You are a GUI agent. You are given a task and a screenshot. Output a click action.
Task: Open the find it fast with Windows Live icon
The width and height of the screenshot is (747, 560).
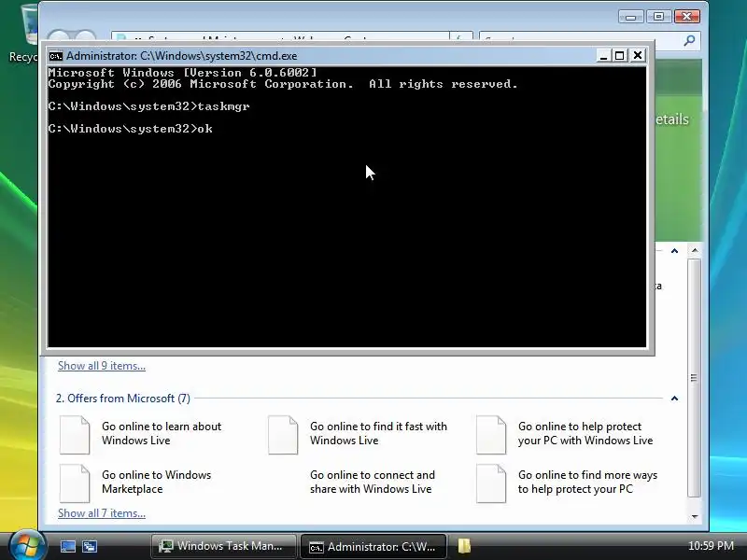pos(283,434)
